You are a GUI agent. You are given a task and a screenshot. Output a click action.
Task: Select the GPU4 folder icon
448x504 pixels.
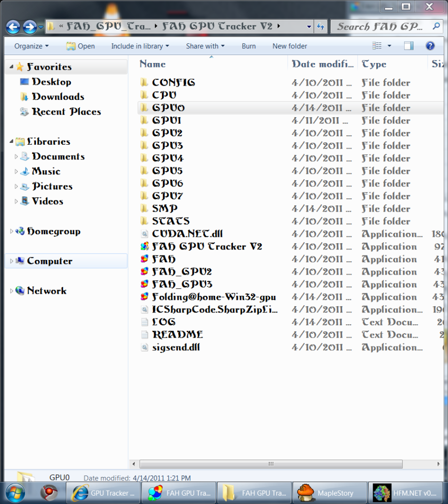click(x=144, y=158)
